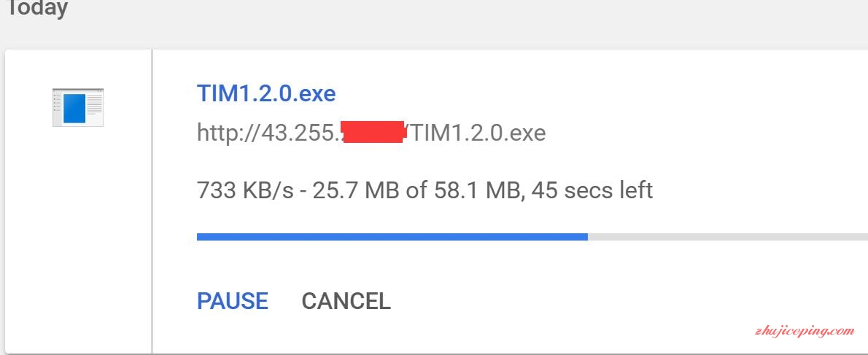Image resolution: width=868 pixels, height=355 pixels.
Task: Click the red redacted block in the URL
Action: [373, 132]
